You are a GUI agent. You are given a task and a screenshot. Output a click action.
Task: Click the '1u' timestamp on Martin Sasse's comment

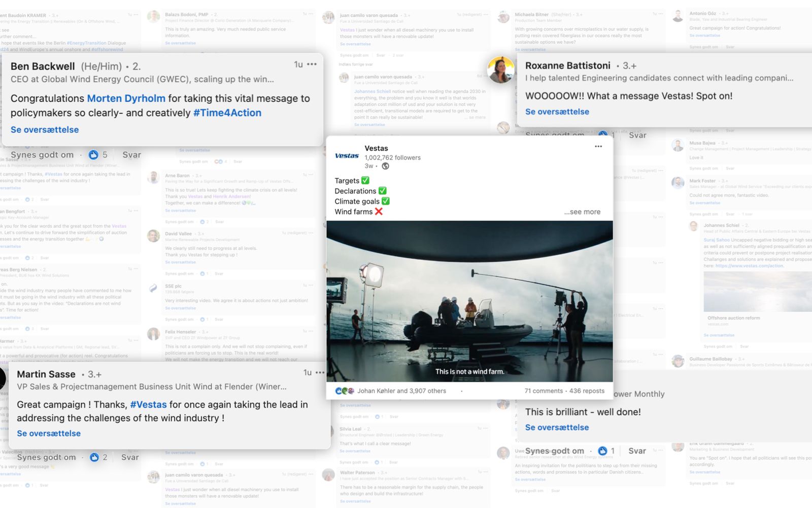tap(308, 372)
